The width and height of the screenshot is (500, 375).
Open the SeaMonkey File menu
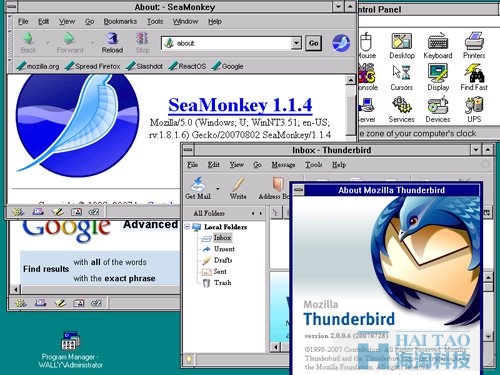point(23,22)
